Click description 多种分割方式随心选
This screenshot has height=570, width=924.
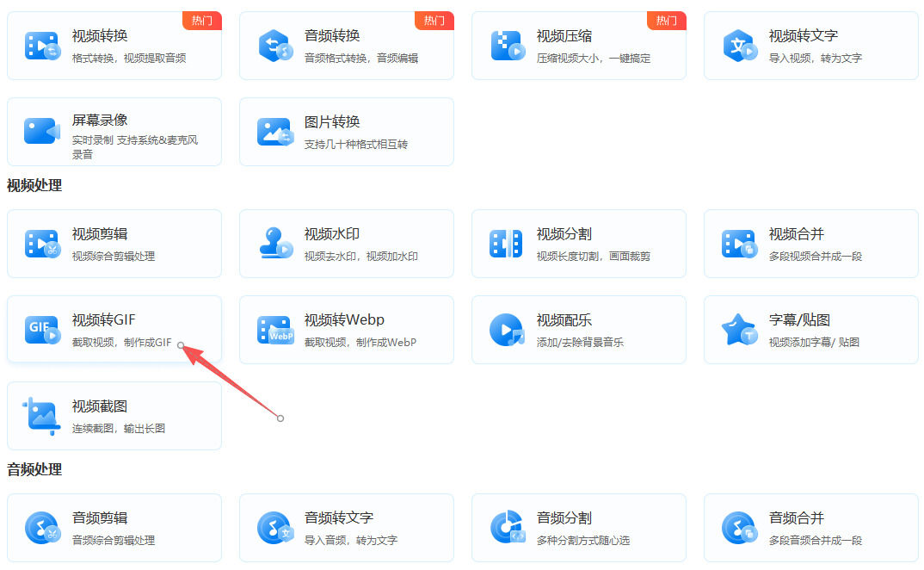[582, 541]
